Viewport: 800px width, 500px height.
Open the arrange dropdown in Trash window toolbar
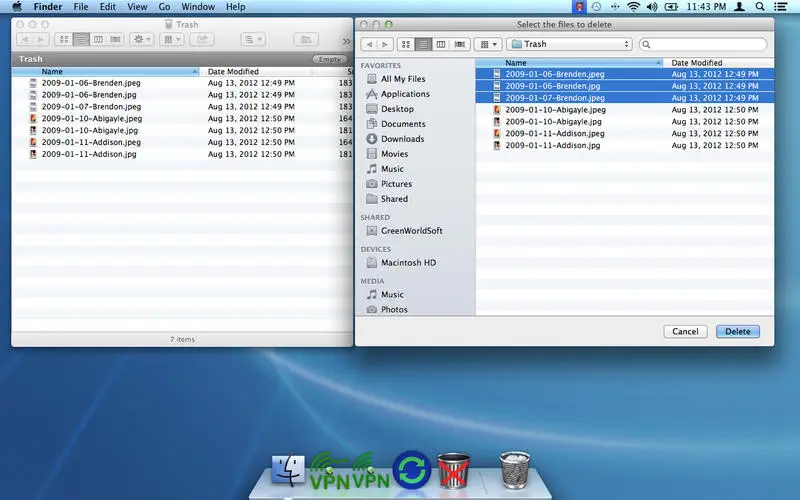pyautogui.click(x=171, y=39)
